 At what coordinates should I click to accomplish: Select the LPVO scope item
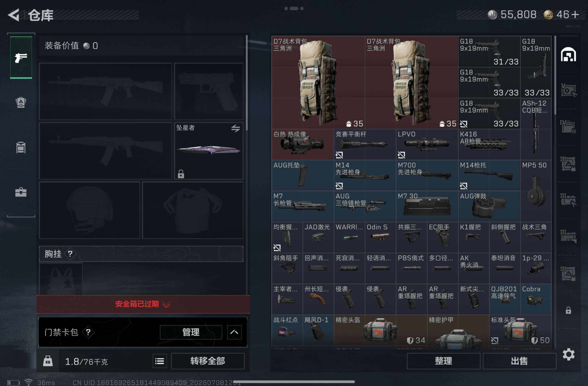[x=427, y=144]
